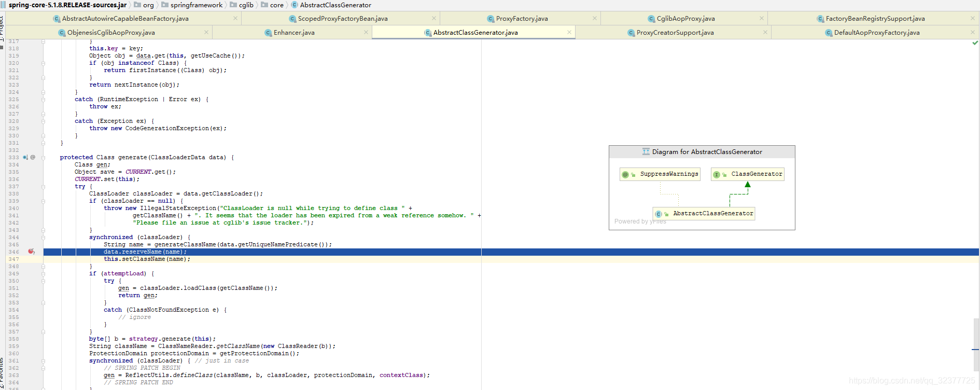Click the 'org' breadcrumb label

pyautogui.click(x=148, y=5)
